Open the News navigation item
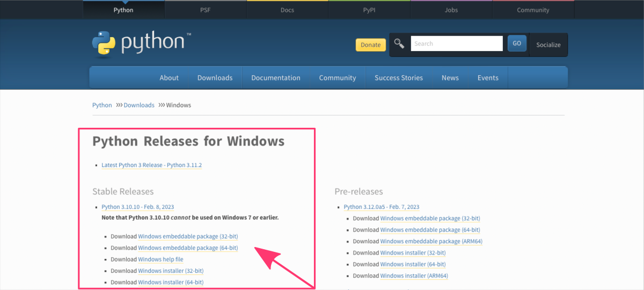The image size is (644, 290). (450, 78)
